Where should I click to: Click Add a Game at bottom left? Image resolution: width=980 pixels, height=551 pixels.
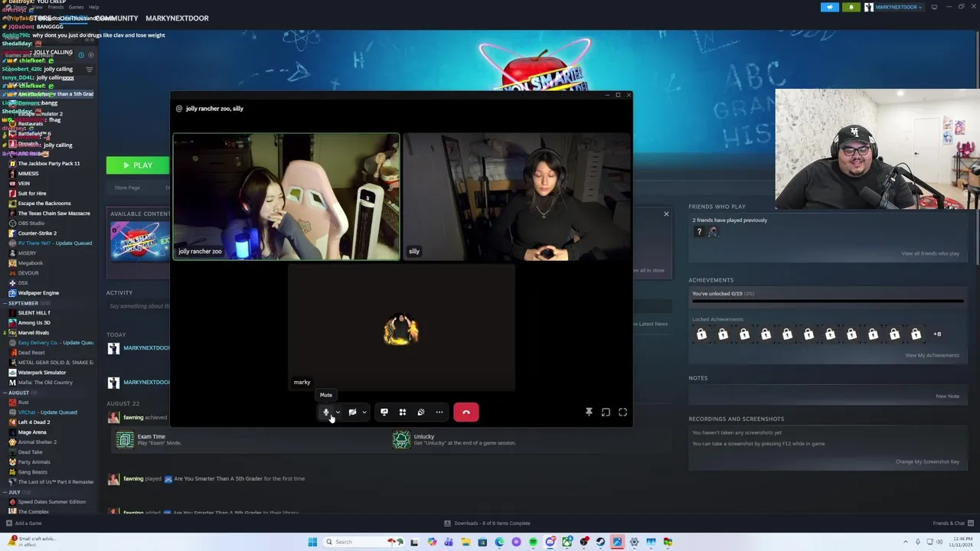click(x=24, y=523)
